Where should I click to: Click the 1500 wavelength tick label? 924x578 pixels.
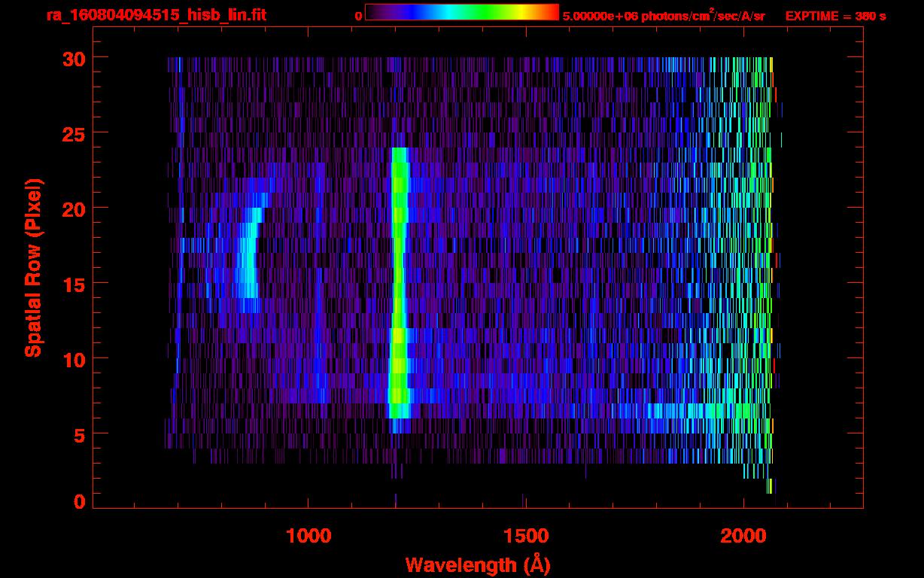(526, 536)
